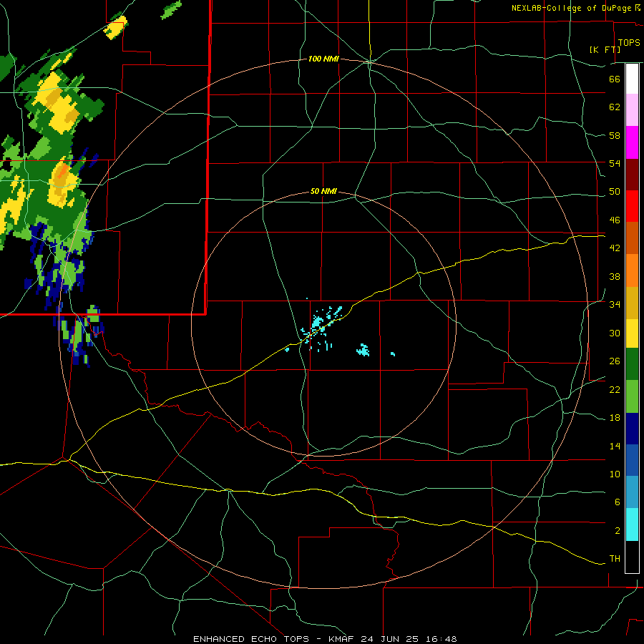Pick the light green legend swatch
The image size is (644, 644).
pos(632,396)
